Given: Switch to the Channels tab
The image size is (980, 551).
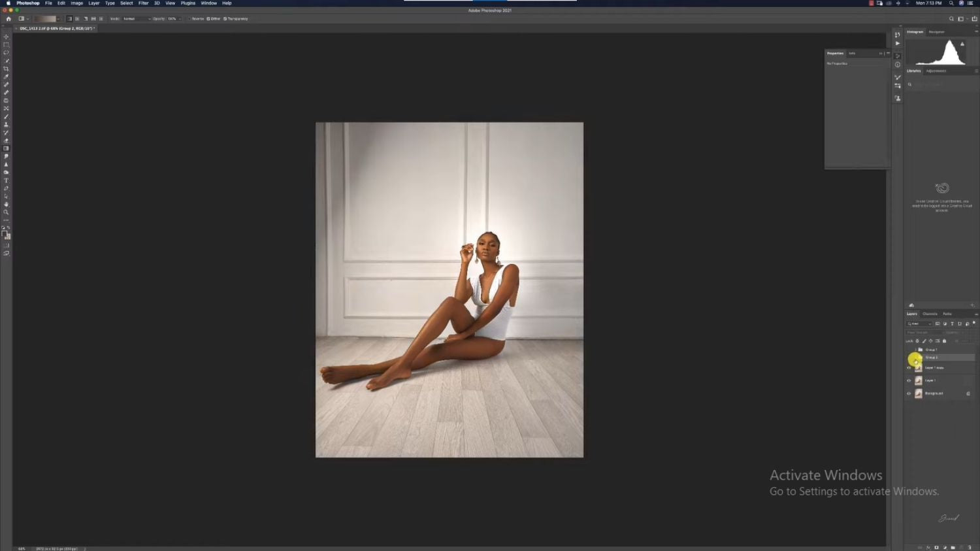Looking at the screenshot, I should [x=930, y=314].
